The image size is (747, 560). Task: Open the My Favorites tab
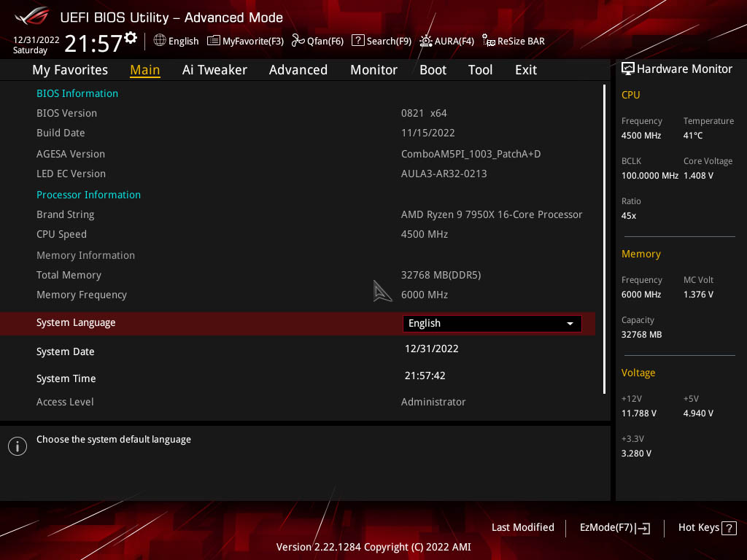(x=70, y=70)
